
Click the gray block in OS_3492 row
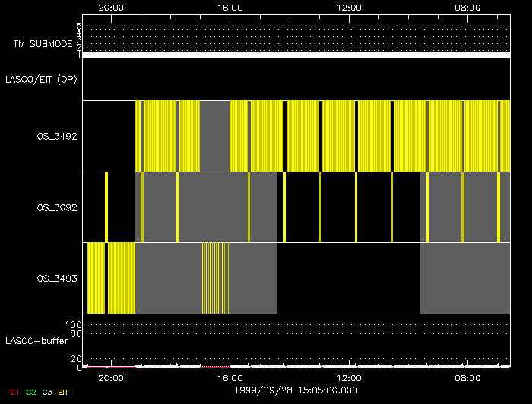pos(214,136)
